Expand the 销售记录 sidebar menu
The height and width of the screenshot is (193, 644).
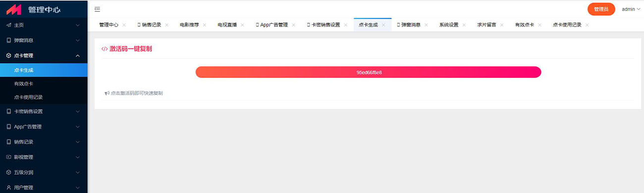click(x=77, y=142)
